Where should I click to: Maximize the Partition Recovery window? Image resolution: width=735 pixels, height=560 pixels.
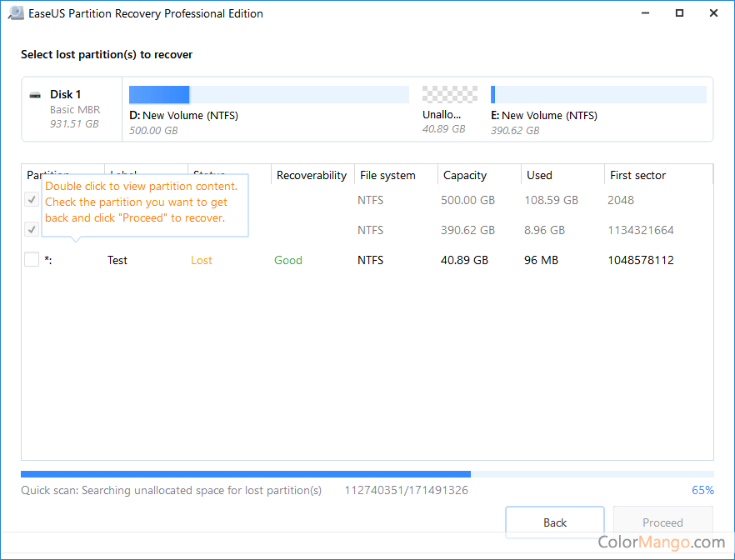pyautogui.click(x=680, y=13)
